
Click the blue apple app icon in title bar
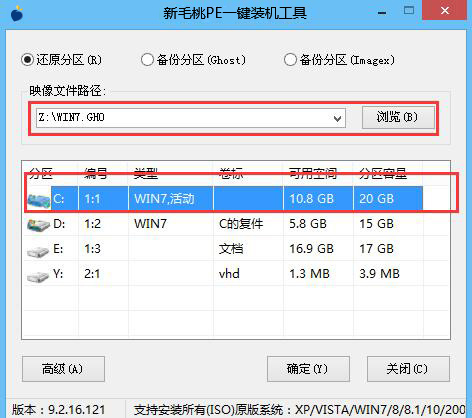tap(17, 14)
